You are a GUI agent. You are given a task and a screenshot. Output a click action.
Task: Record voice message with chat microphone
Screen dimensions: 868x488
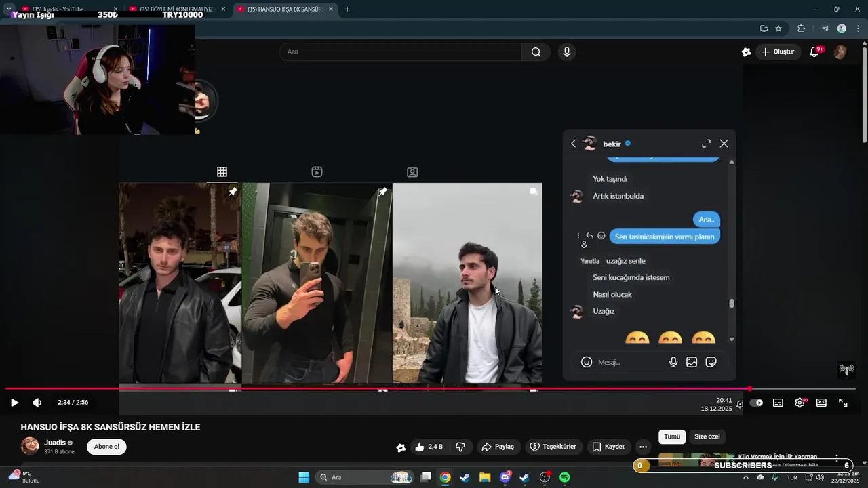click(673, 362)
